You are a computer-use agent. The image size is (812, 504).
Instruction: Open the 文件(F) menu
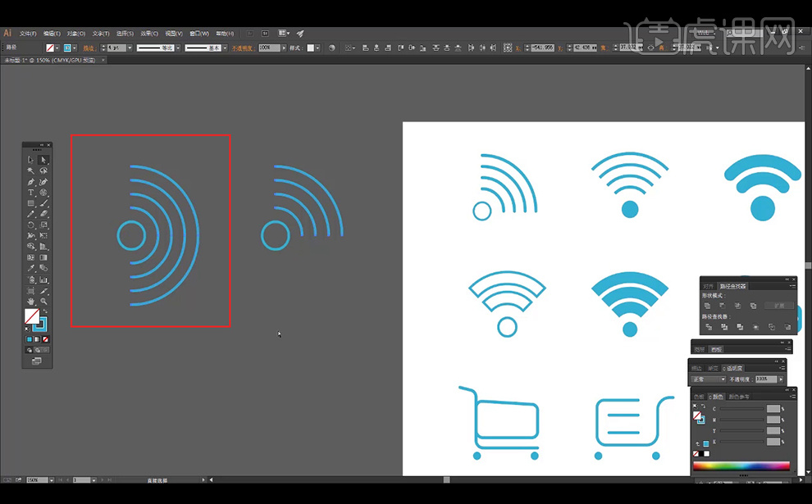[x=29, y=34]
